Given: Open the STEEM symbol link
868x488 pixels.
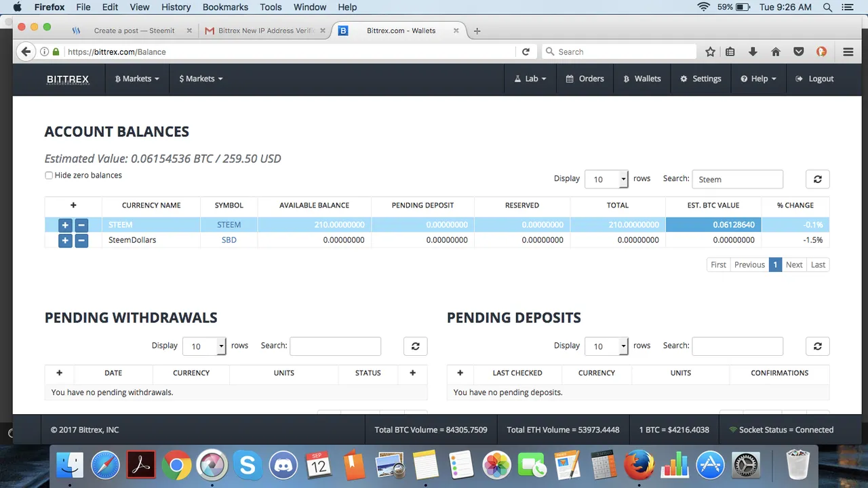Looking at the screenshot, I should click(229, 224).
